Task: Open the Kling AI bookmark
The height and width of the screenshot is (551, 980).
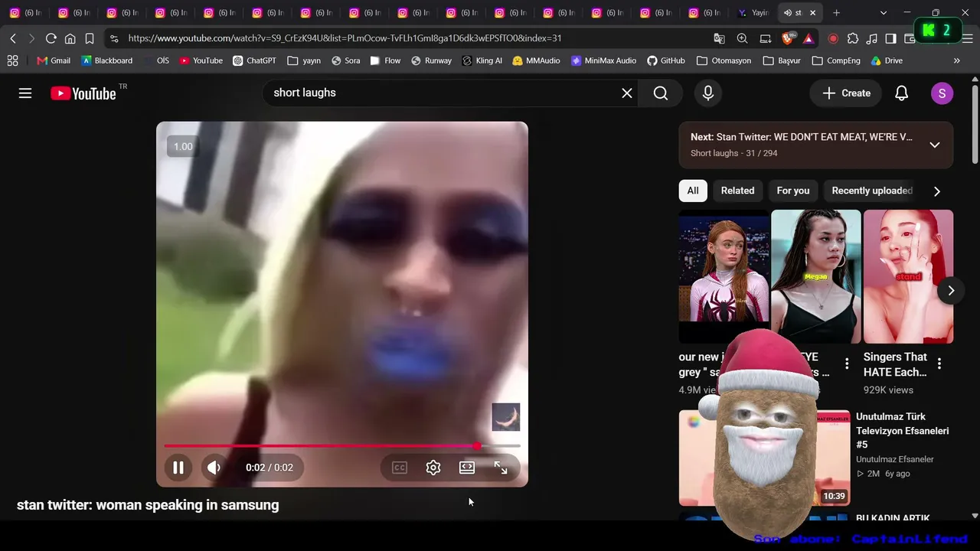Action: tap(482, 60)
